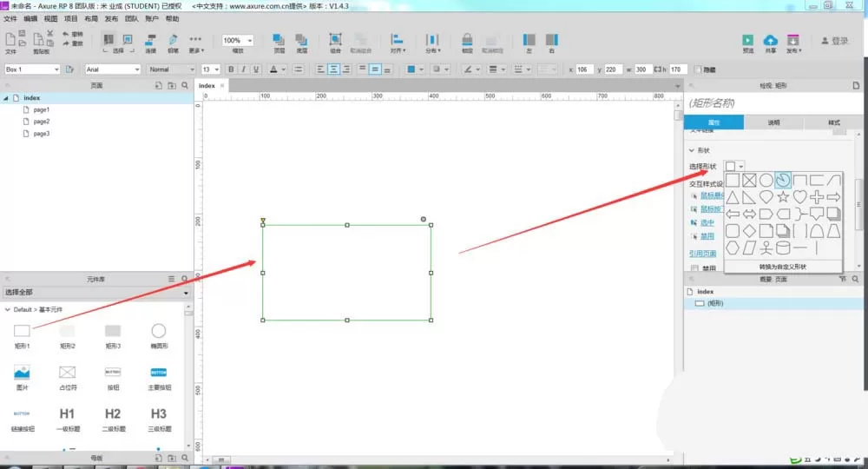Open the Publish menu in menu bar
This screenshot has width=868, height=469.
tap(111, 18)
